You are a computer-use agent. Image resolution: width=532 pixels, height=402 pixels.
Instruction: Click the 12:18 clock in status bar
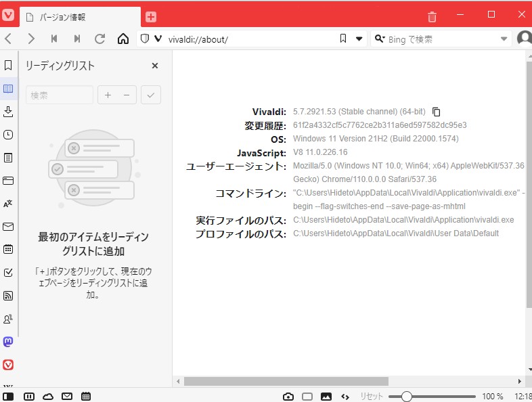tap(523, 396)
